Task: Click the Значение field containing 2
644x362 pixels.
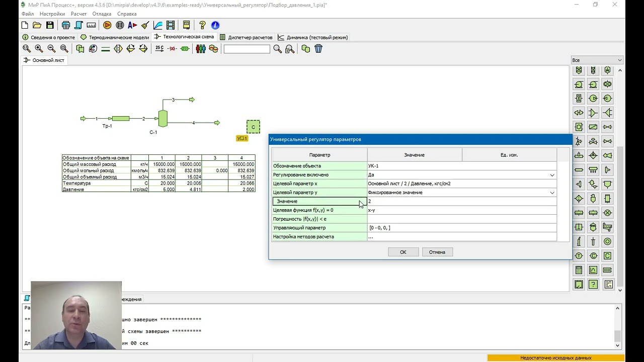Action: coord(462,201)
